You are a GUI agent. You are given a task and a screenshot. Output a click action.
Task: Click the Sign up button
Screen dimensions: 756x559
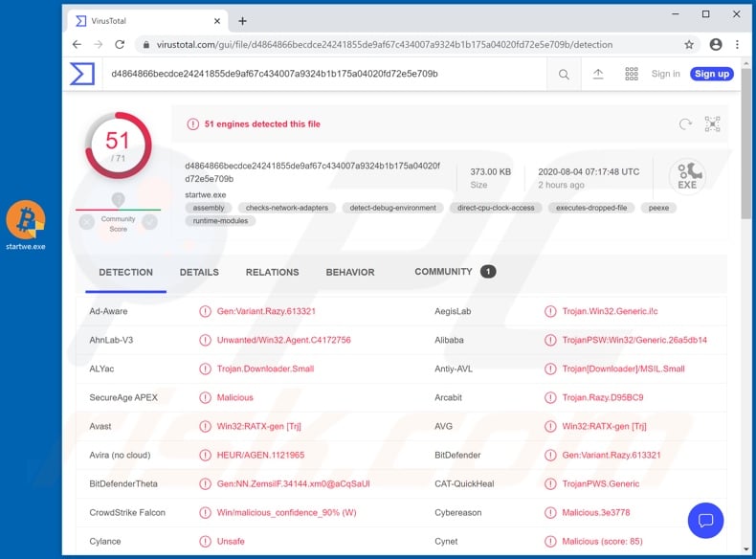click(x=712, y=74)
